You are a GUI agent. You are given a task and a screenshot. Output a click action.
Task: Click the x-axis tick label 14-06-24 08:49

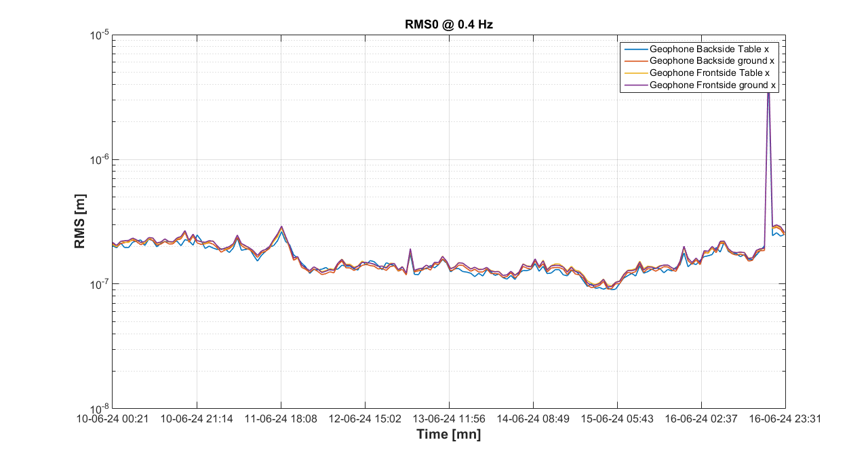(533, 419)
